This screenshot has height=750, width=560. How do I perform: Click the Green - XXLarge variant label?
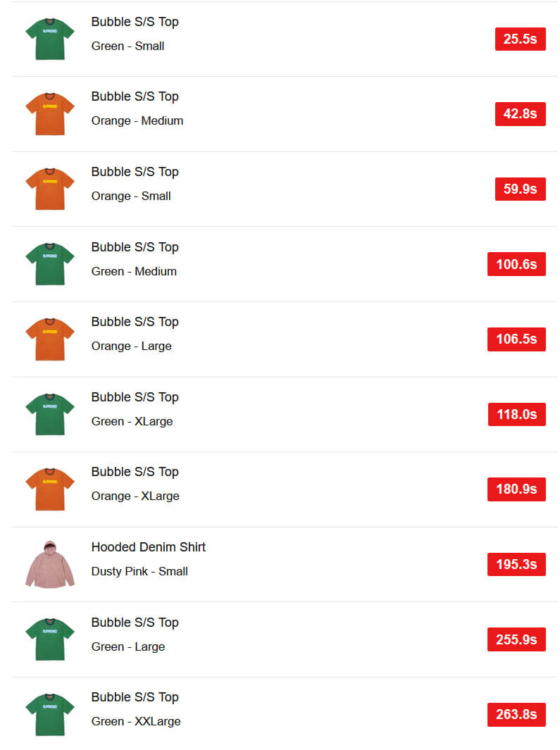click(136, 721)
